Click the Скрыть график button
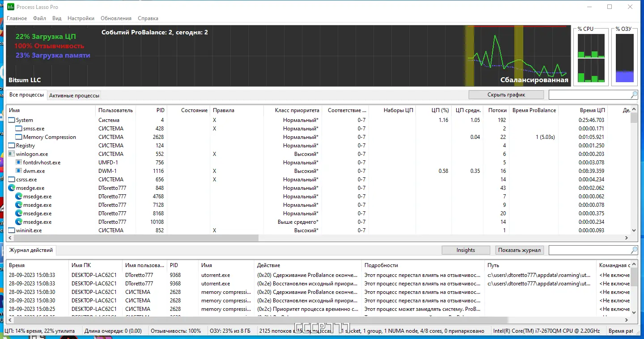This screenshot has height=339, width=644. tap(506, 95)
